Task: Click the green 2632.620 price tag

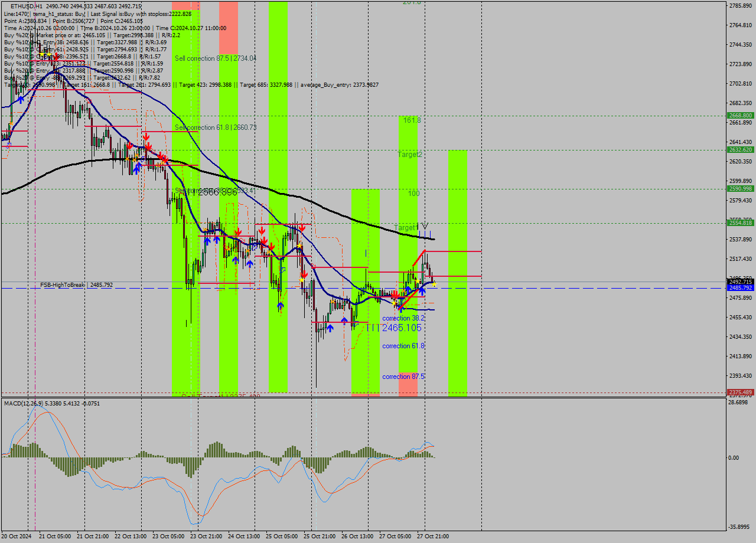Action: tap(741, 150)
